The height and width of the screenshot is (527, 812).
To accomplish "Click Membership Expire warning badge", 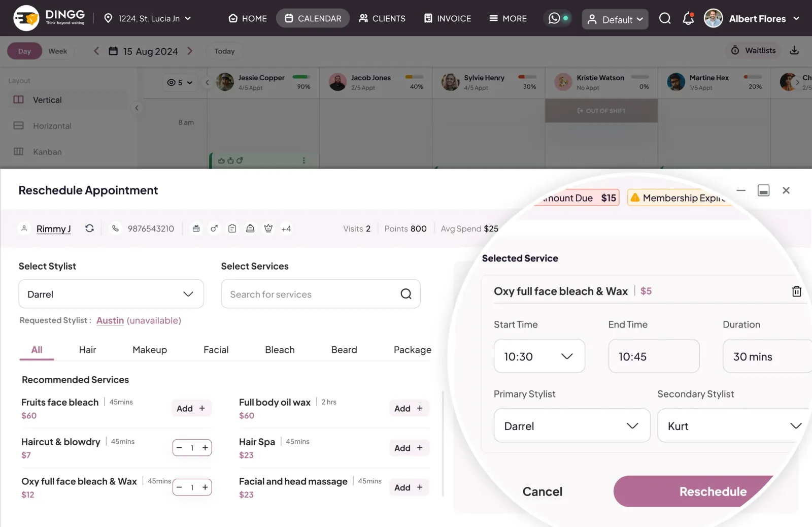I will (680, 198).
